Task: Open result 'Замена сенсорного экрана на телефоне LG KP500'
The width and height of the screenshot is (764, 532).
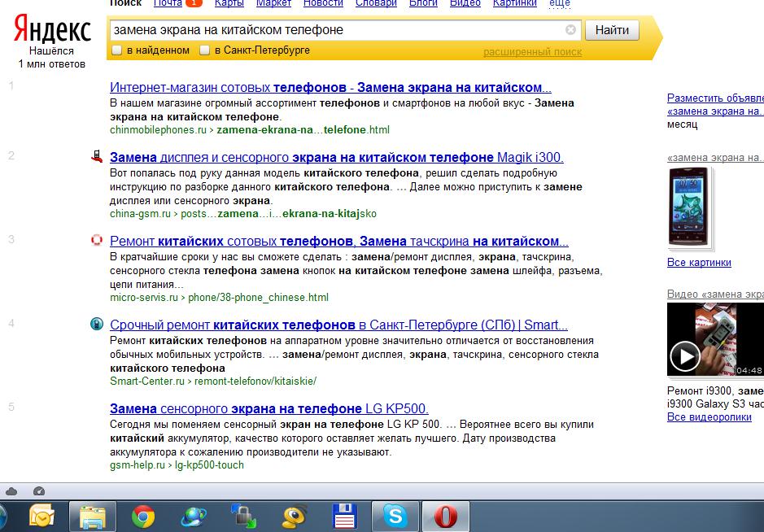Action: click(269, 408)
